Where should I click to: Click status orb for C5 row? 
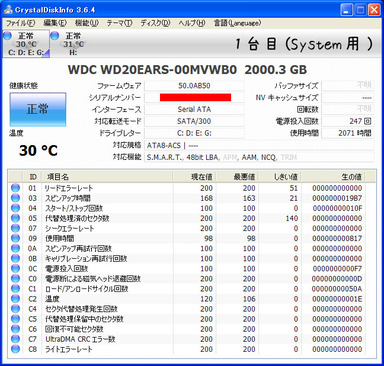tap(15, 319)
